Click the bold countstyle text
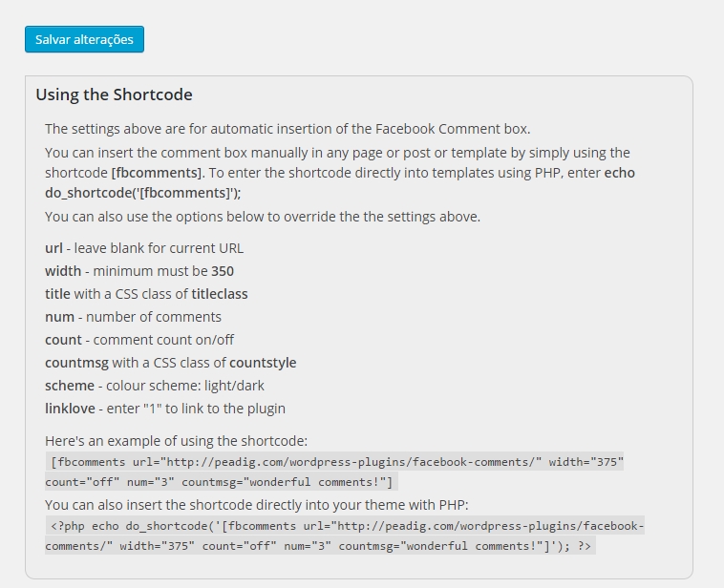Viewport: 724px width, 588px height. pyautogui.click(x=263, y=363)
